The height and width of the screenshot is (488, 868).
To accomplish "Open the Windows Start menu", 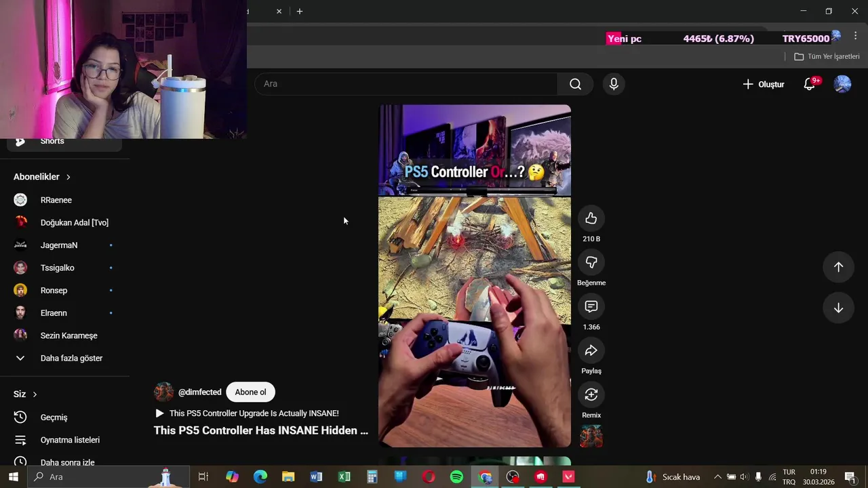I will point(13,477).
